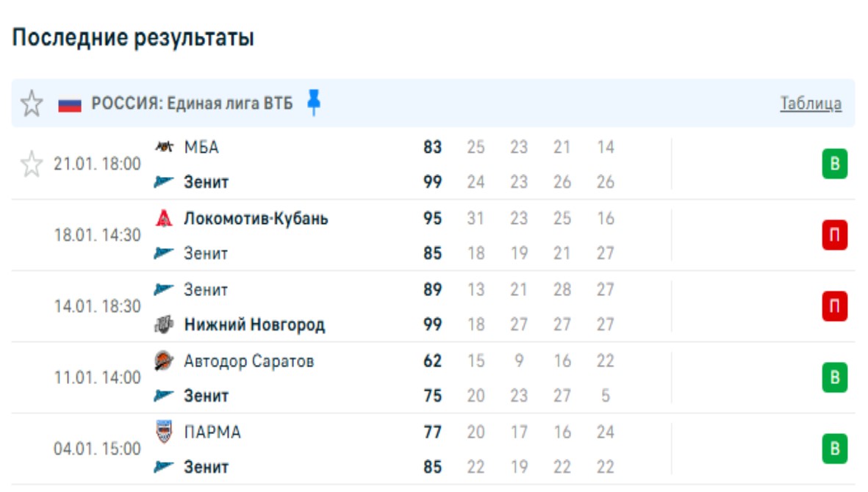Click the Russian flag icon
868x492 pixels.
point(70,104)
